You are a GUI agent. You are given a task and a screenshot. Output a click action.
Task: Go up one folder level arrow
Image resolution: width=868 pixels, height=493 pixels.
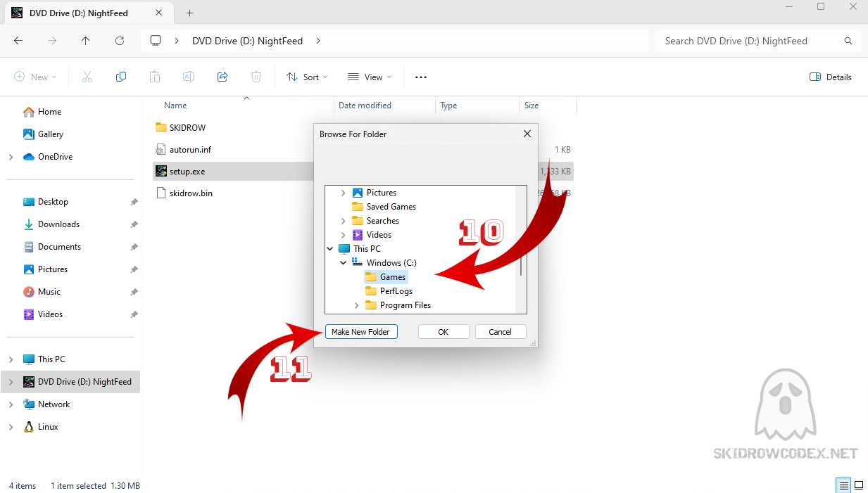pyautogui.click(x=86, y=41)
